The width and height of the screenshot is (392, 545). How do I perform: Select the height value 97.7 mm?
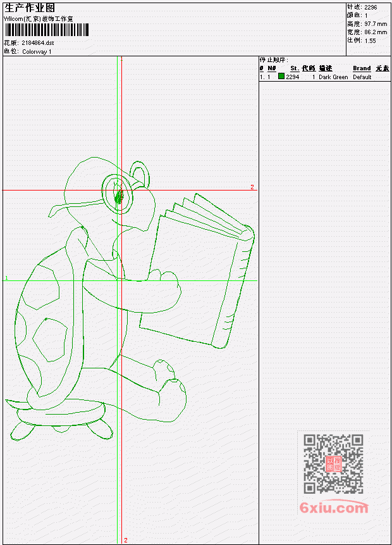point(376,23)
